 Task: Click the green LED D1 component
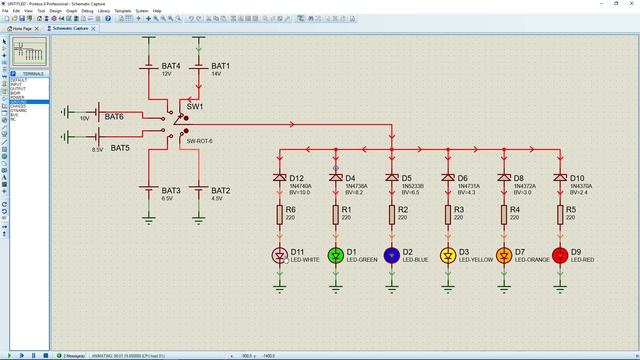336,256
